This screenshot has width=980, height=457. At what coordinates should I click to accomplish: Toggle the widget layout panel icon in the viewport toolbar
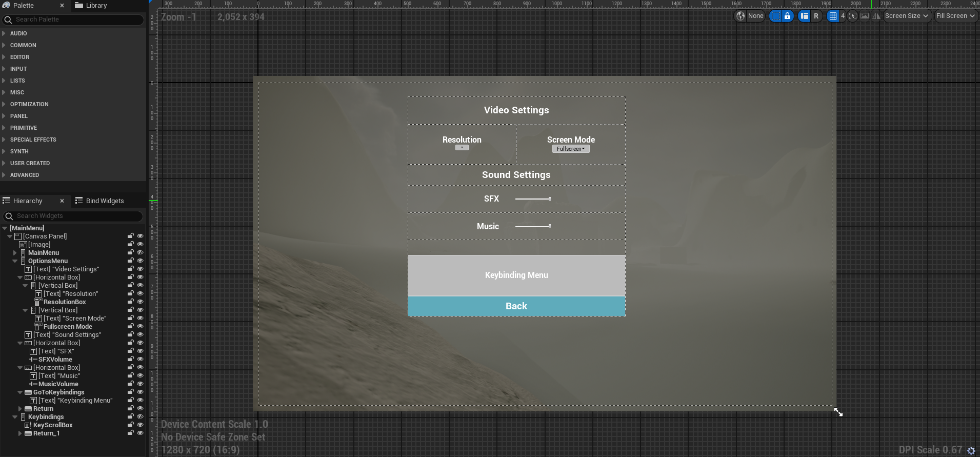tap(805, 16)
